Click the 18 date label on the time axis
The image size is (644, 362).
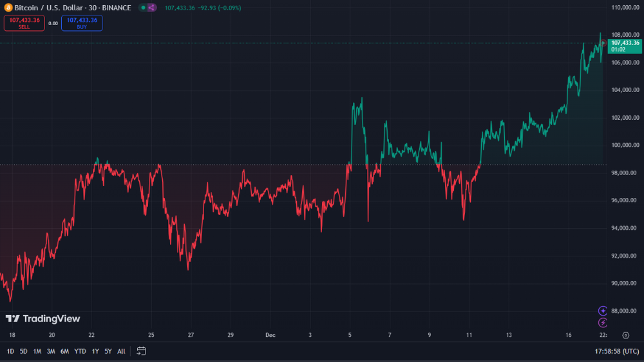pos(12,336)
